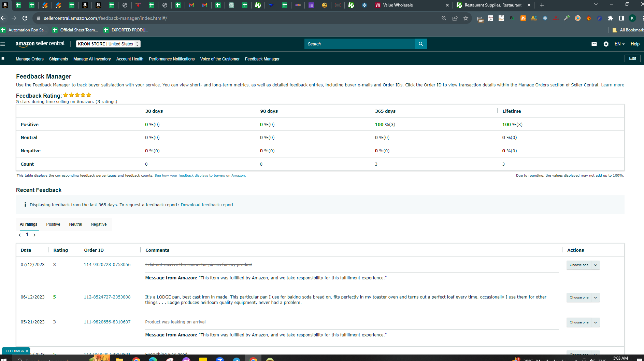Click Help in the header
Screen dimensions: 644x361
coord(635,44)
